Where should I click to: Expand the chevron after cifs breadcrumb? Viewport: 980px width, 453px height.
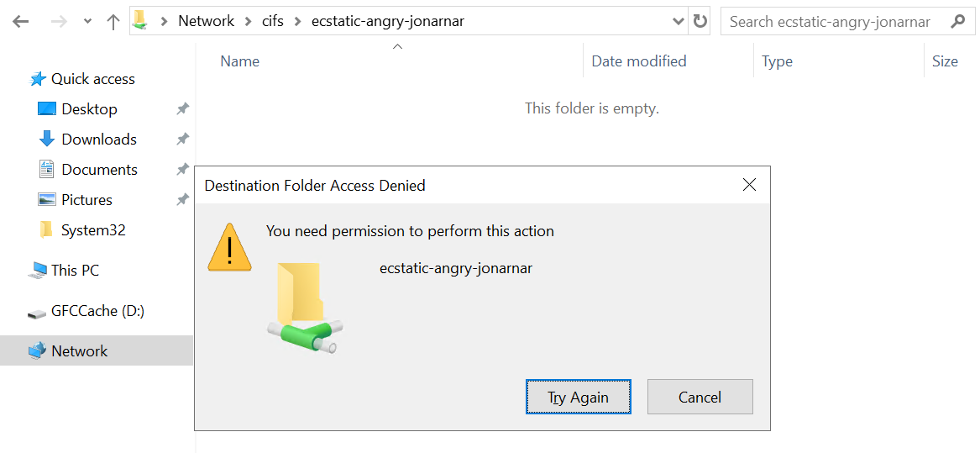(298, 22)
